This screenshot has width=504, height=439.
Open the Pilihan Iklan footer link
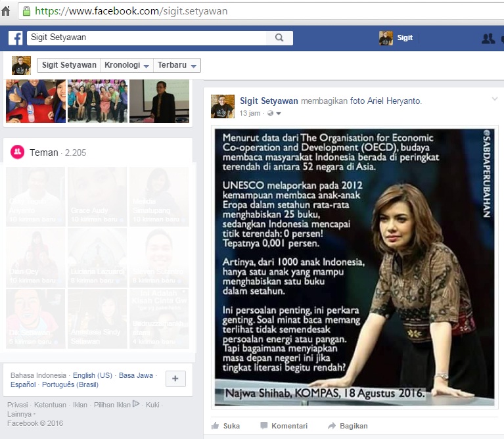click(112, 405)
